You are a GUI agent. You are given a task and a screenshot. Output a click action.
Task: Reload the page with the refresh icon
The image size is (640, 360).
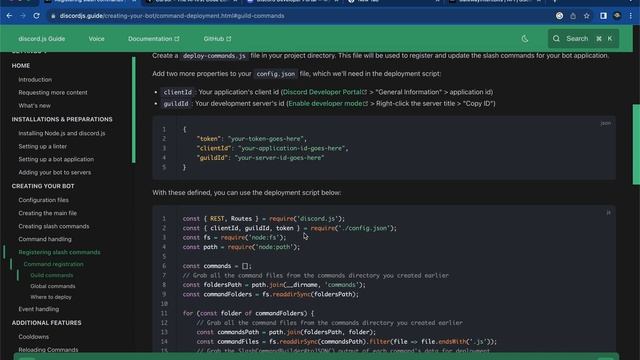[36, 16]
